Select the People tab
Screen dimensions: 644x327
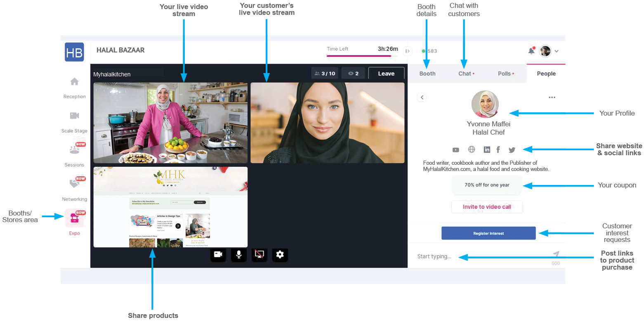click(x=546, y=73)
